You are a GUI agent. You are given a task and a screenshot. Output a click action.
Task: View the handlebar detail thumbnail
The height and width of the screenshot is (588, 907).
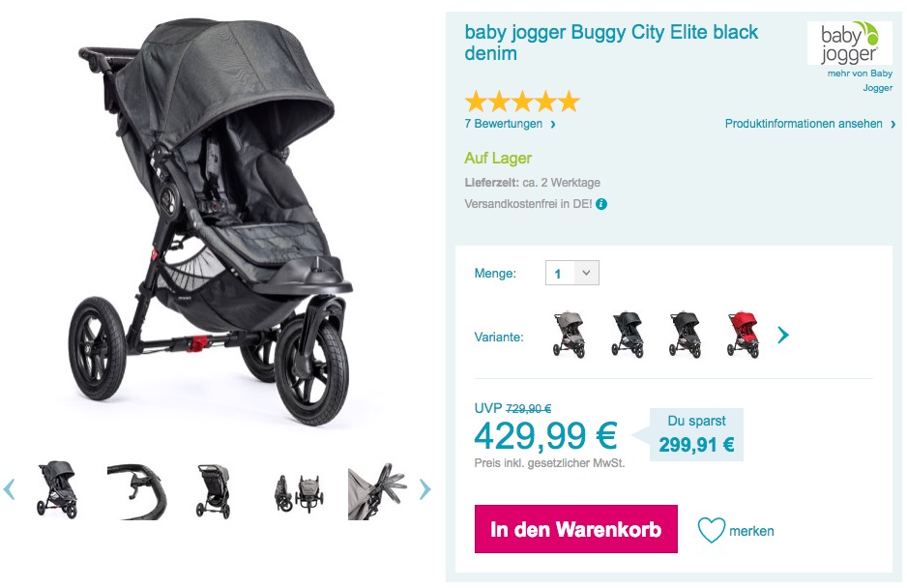tap(136, 490)
